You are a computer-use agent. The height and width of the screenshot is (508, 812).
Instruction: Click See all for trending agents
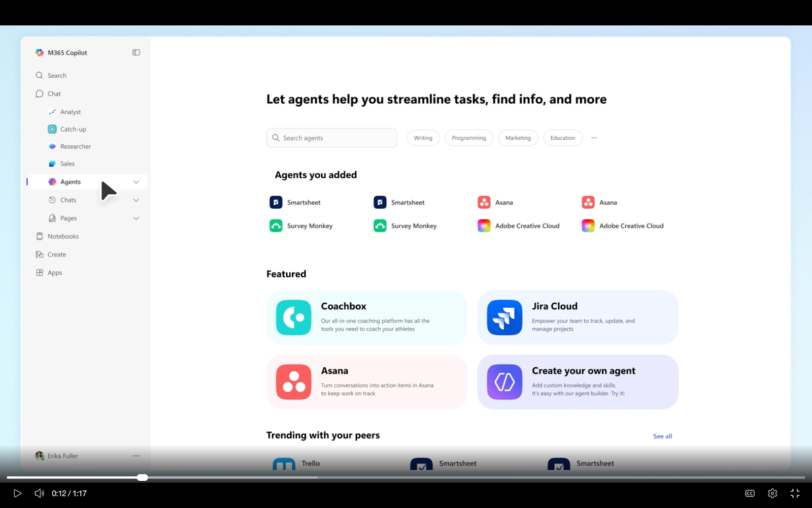662,436
